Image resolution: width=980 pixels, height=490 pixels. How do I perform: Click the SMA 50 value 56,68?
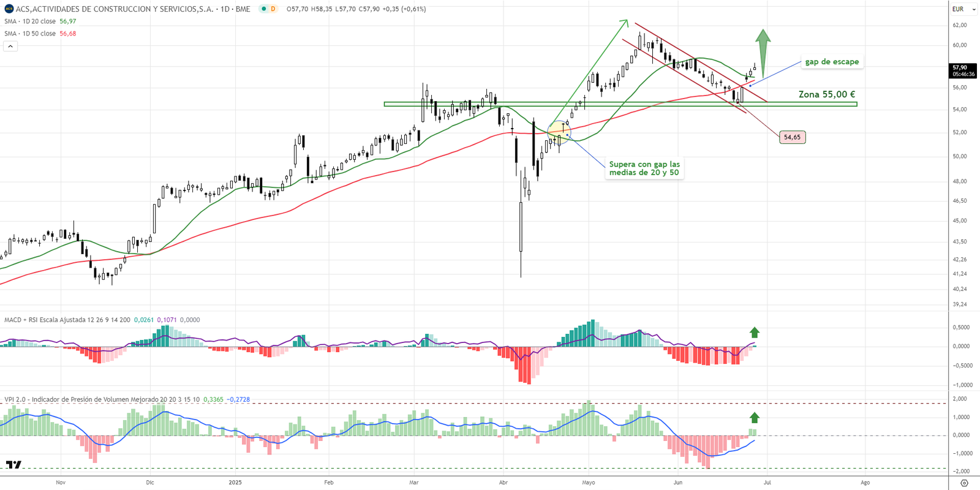coord(68,34)
